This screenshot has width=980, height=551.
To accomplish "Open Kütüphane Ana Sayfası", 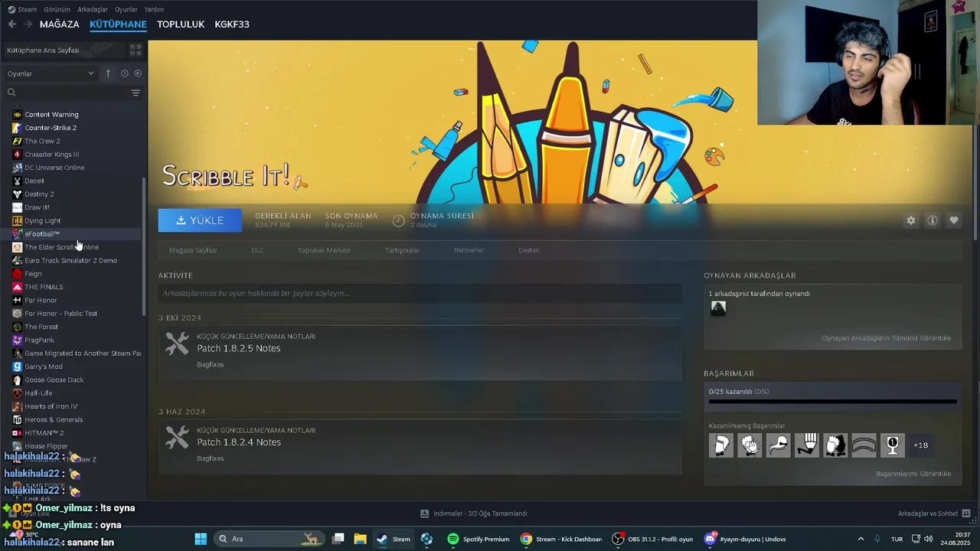I will [43, 51].
